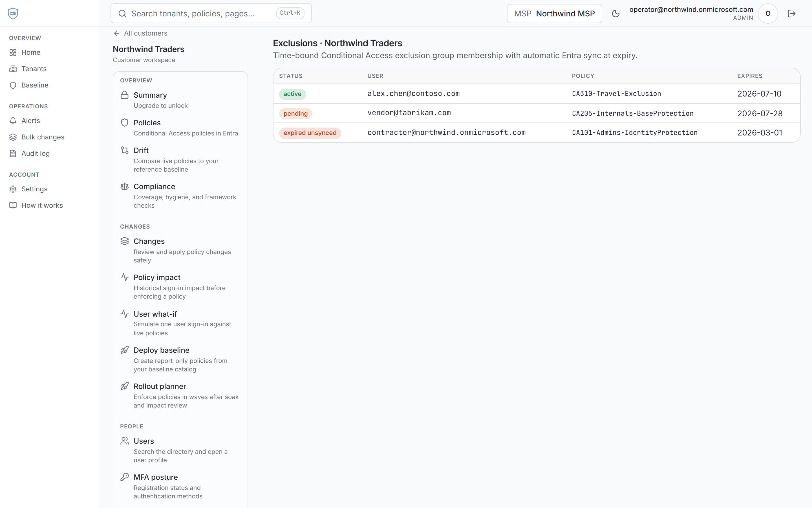The image size is (812, 508).
Task: Click the Policies shield icon
Action: [125, 123]
